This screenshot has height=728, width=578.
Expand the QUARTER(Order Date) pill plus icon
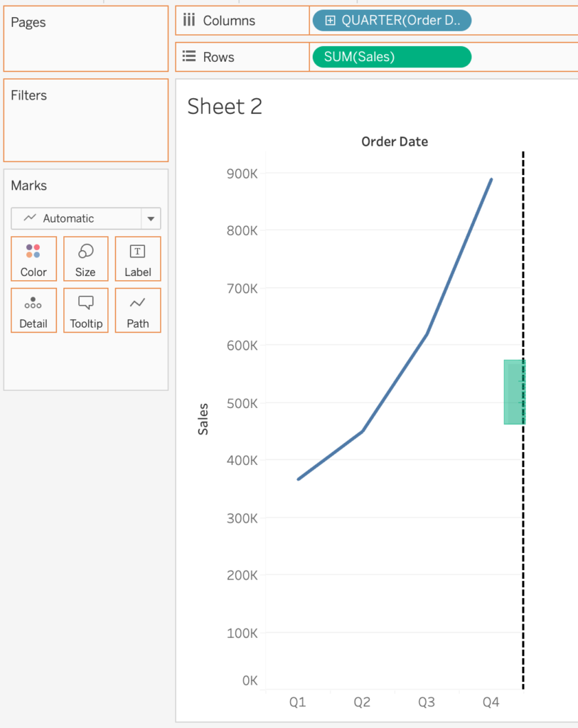tap(330, 21)
